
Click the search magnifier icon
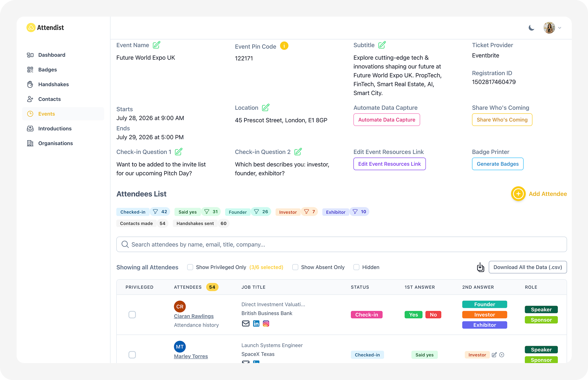[125, 244]
